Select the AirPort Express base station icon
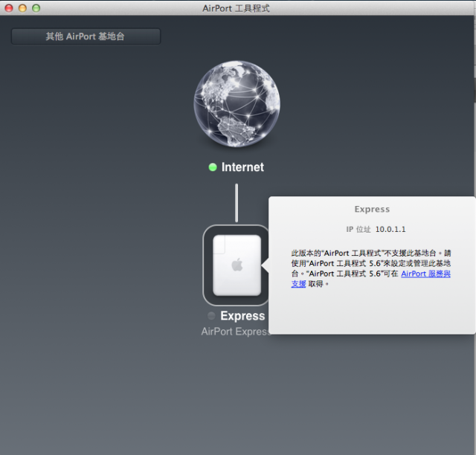476x455 pixels. pyautogui.click(x=237, y=265)
